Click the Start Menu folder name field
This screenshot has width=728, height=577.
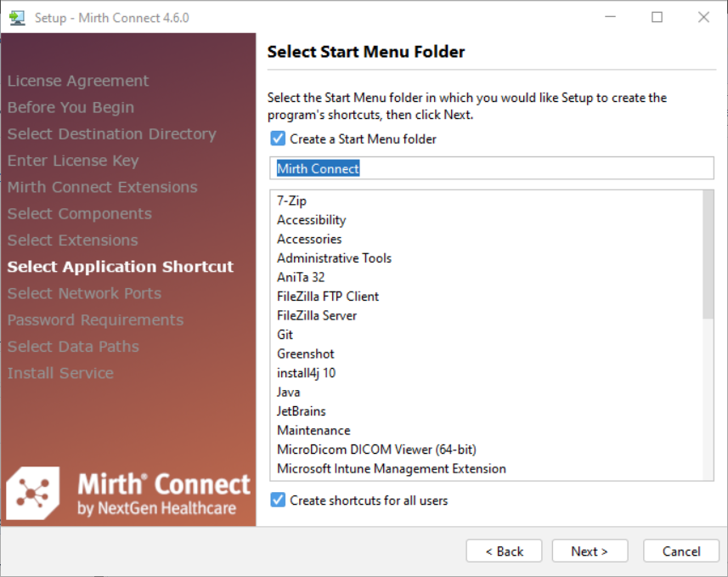491,168
